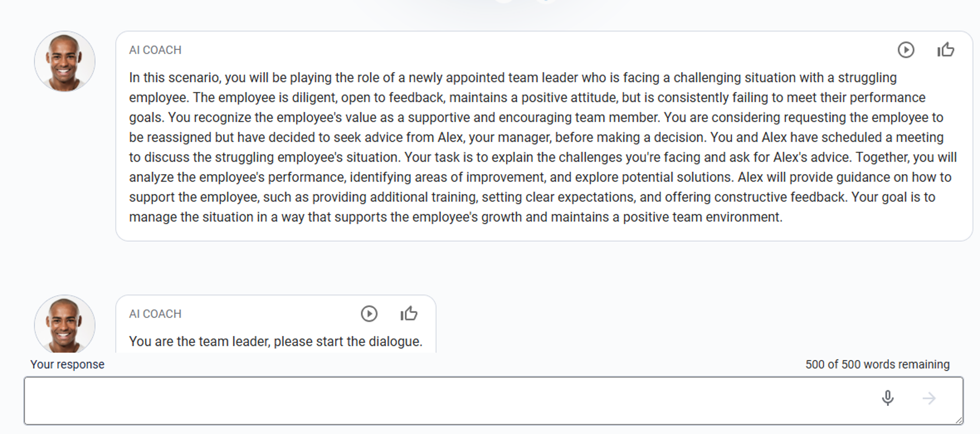The width and height of the screenshot is (980, 434).
Task: Click the avatar beside the dialogue prompt
Action: point(65,324)
